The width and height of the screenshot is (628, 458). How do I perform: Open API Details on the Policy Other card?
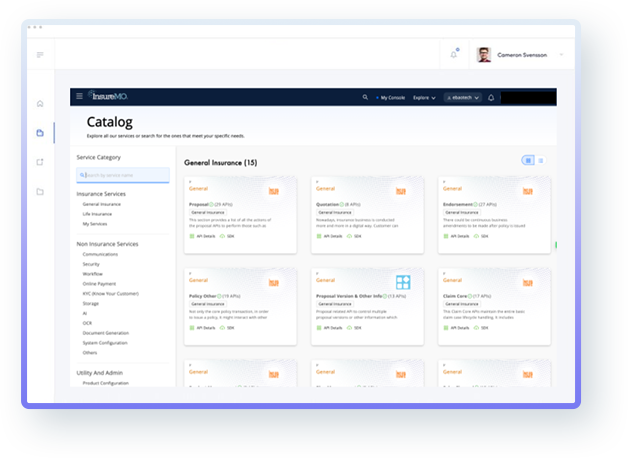(x=202, y=328)
